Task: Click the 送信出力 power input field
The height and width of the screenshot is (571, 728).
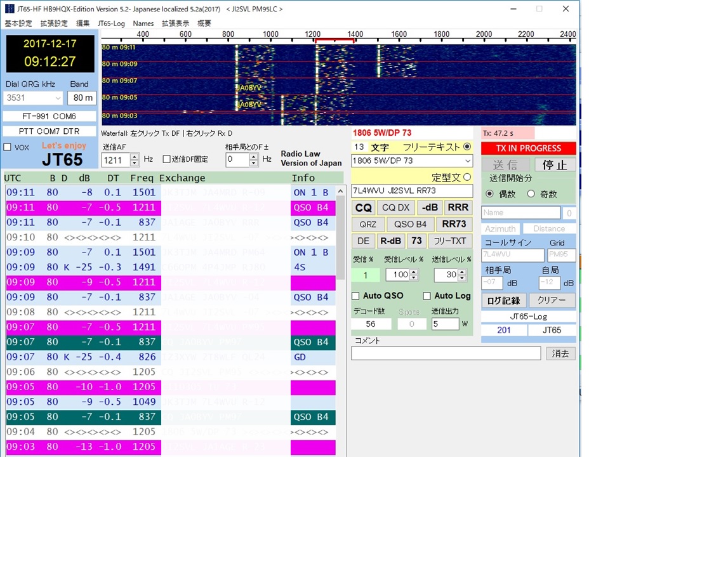Action: click(x=444, y=324)
